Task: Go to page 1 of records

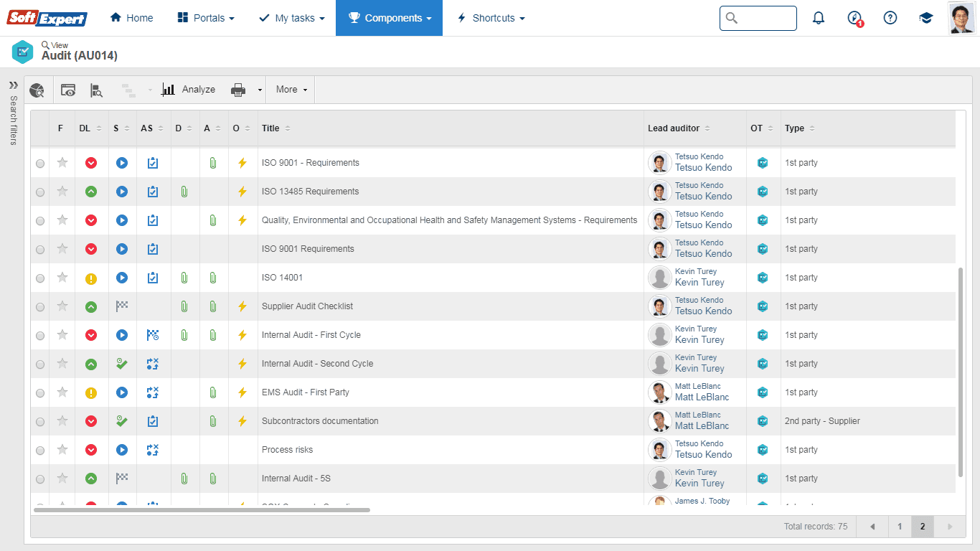Action: 900,527
